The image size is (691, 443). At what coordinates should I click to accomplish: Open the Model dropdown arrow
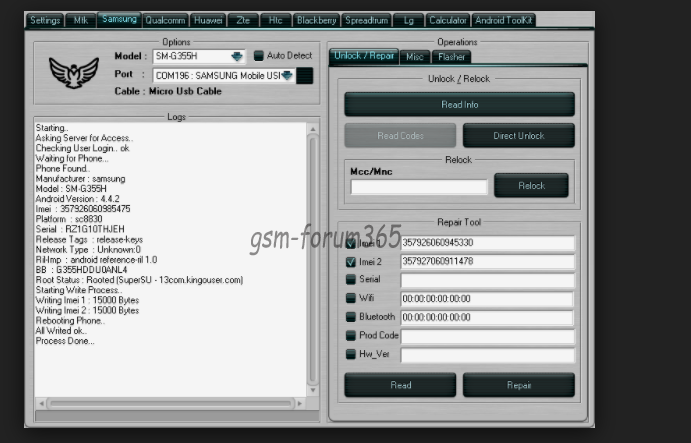(x=237, y=56)
